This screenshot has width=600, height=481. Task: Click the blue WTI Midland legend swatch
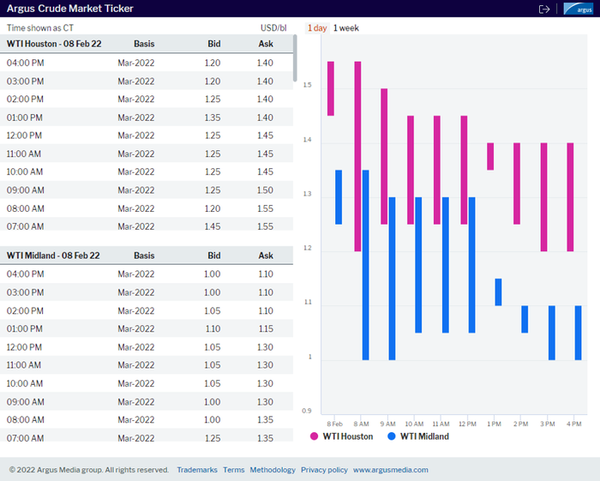pyautogui.click(x=389, y=436)
